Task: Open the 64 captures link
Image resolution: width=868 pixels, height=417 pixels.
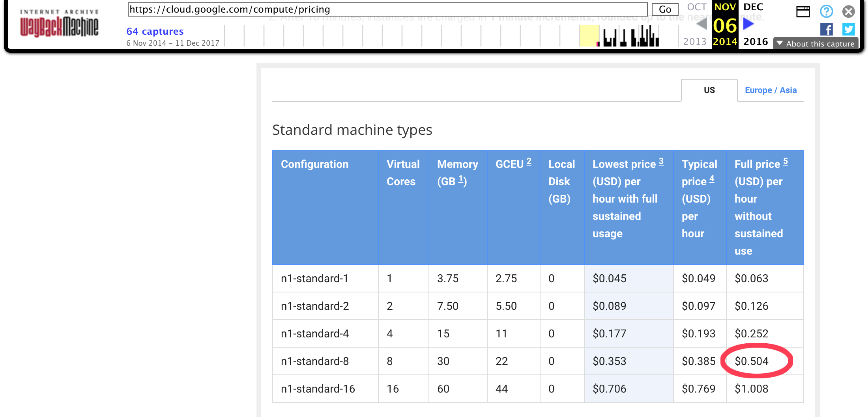Action: coord(155,32)
